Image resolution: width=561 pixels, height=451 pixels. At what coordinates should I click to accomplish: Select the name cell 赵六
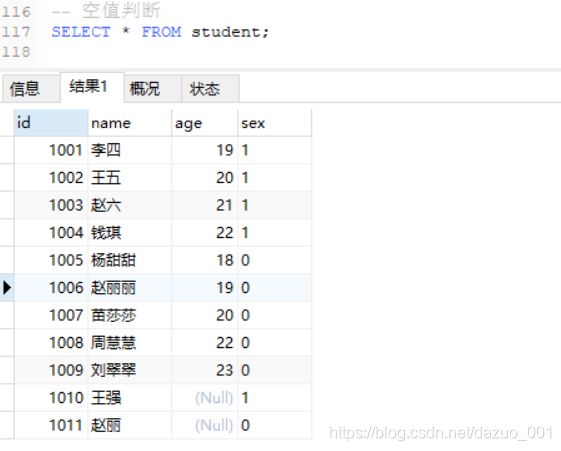(130, 205)
